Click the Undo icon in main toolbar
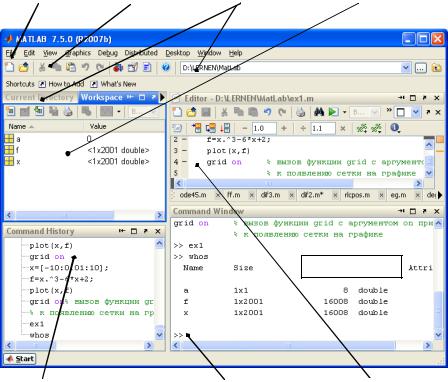Image resolution: width=448 pixels, height=382 pixels. coord(85,68)
